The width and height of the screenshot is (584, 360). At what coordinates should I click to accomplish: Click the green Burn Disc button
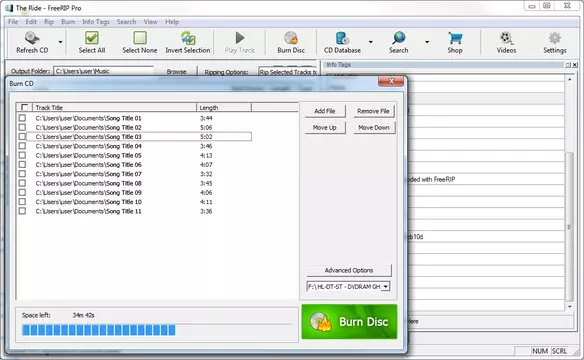[349, 322]
